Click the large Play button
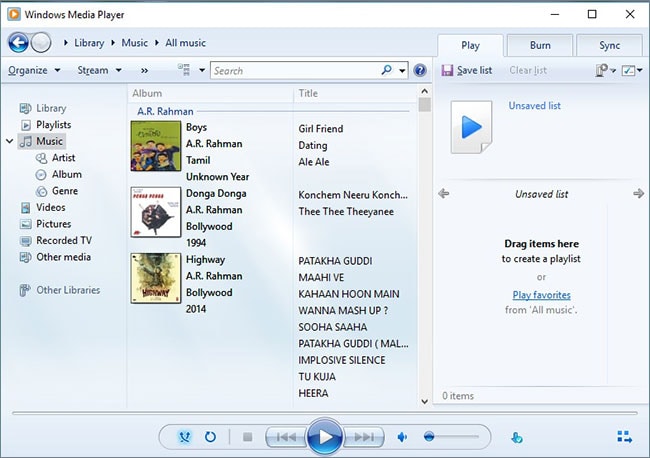 [x=325, y=436]
